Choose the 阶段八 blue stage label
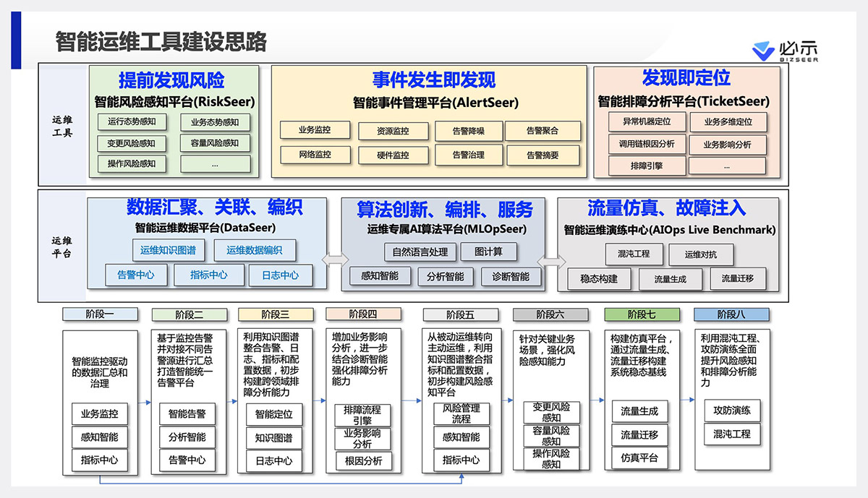Viewport: 868px width, 498px height. pyautogui.click(x=731, y=314)
